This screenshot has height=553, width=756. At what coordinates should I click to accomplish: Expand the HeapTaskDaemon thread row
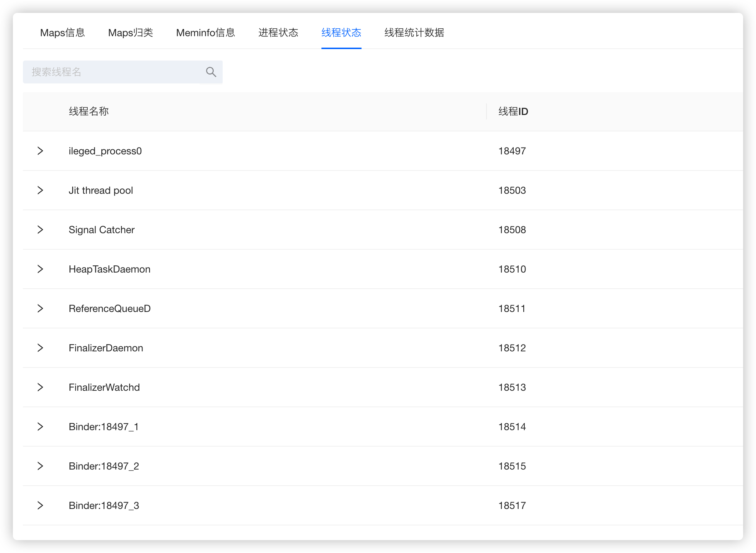click(x=40, y=269)
